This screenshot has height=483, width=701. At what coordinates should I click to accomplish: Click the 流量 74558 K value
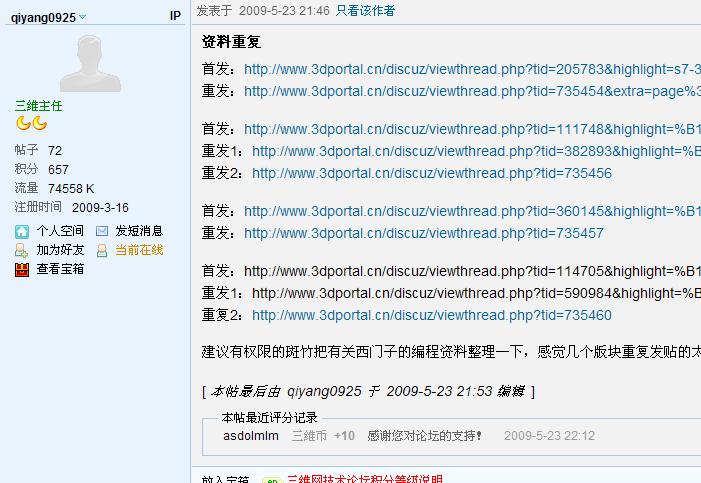tap(71, 189)
